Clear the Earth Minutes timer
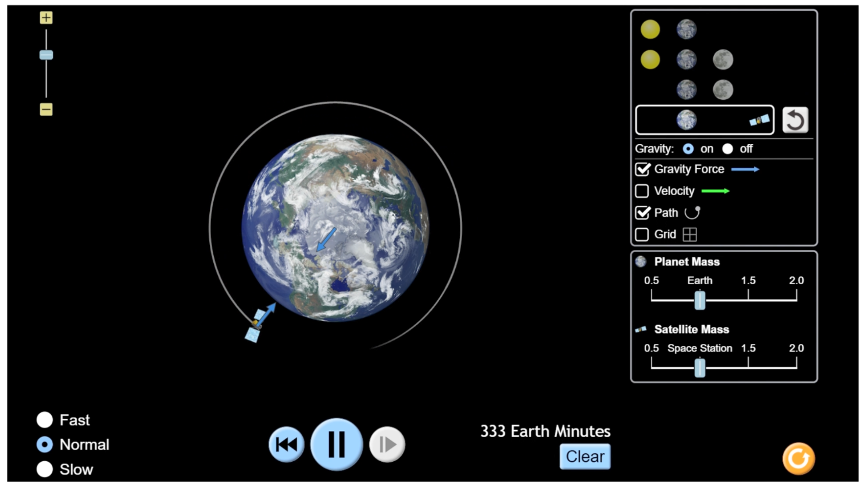The width and height of the screenshot is (868, 488). point(585,457)
